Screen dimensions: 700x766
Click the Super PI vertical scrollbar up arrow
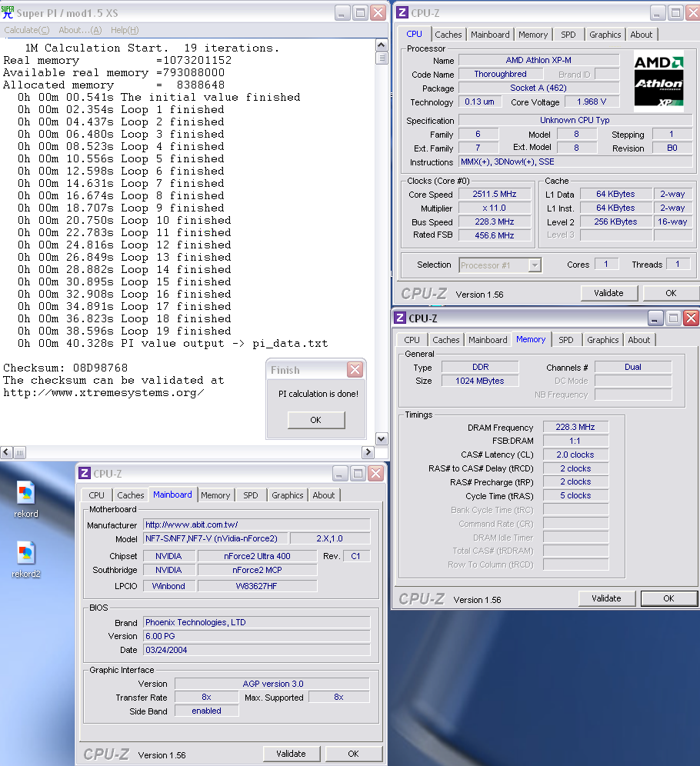pos(382,45)
